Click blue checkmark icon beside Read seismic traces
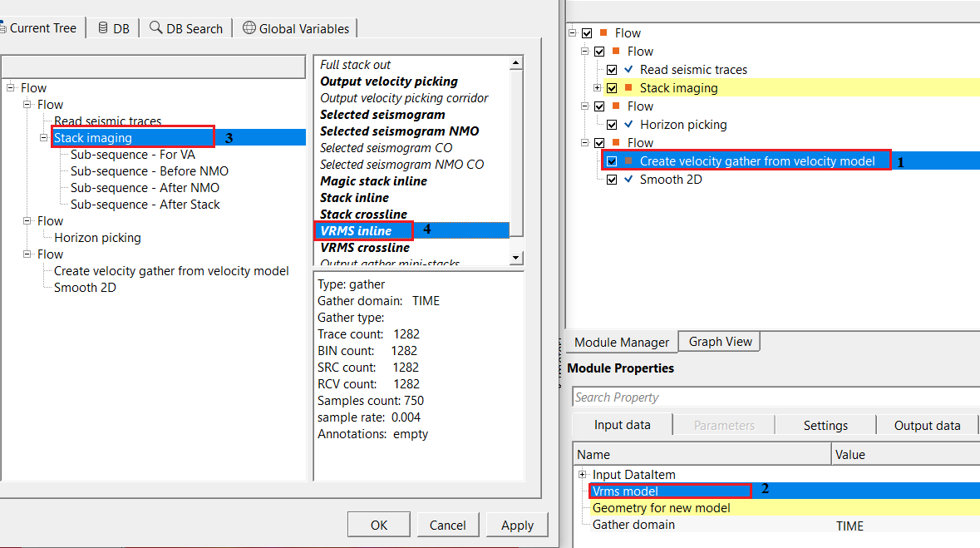The height and width of the screenshot is (548, 980). click(628, 70)
